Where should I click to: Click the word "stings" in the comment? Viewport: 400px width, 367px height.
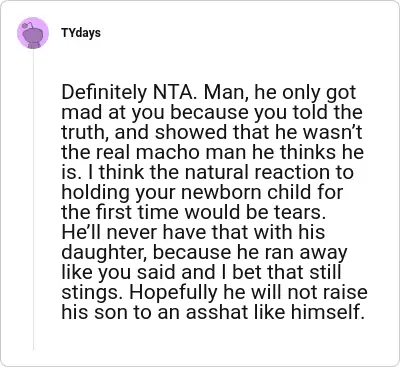click(93, 293)
